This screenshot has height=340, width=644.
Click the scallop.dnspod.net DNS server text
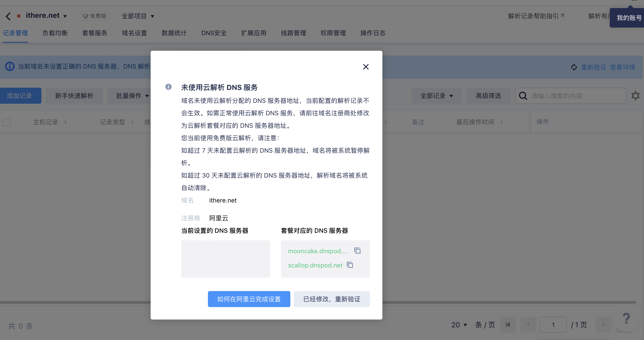[315, 265]
